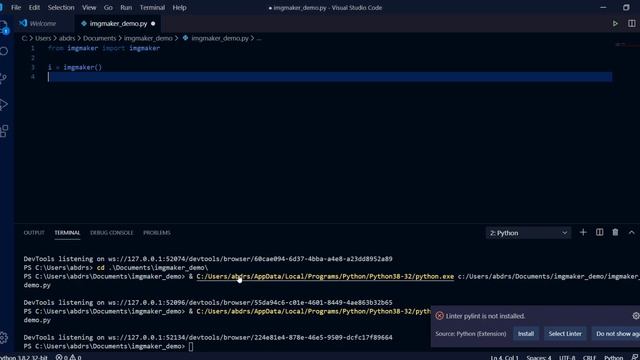Select the imgmaker_demo.py editor tab

tap(118, 24)
